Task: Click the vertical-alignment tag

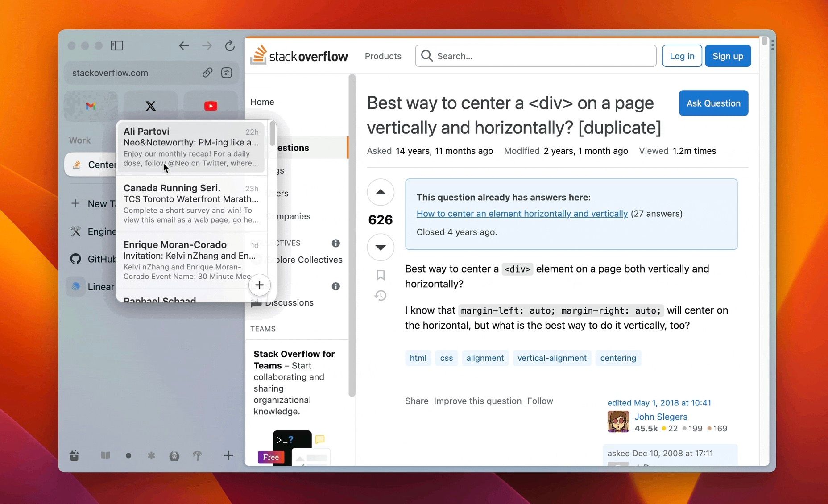Action: pyautogui.click(x=552, y=358)
